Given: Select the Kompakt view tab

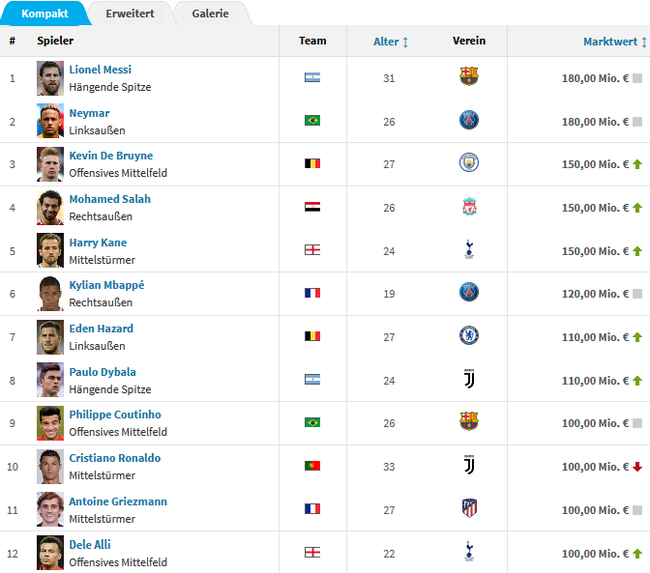Looking at the screenshot, I should 45,13.
